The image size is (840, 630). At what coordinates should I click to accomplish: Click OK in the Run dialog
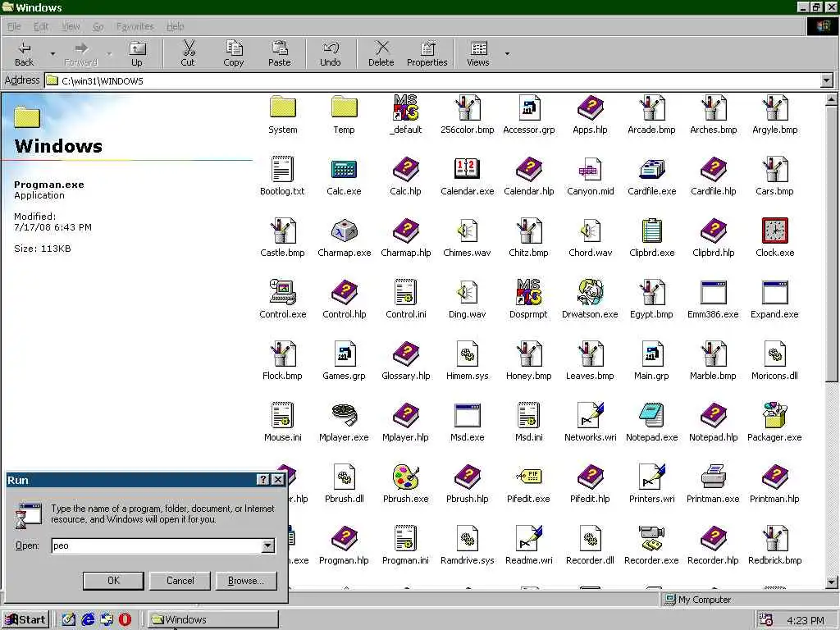click(113, 580)
